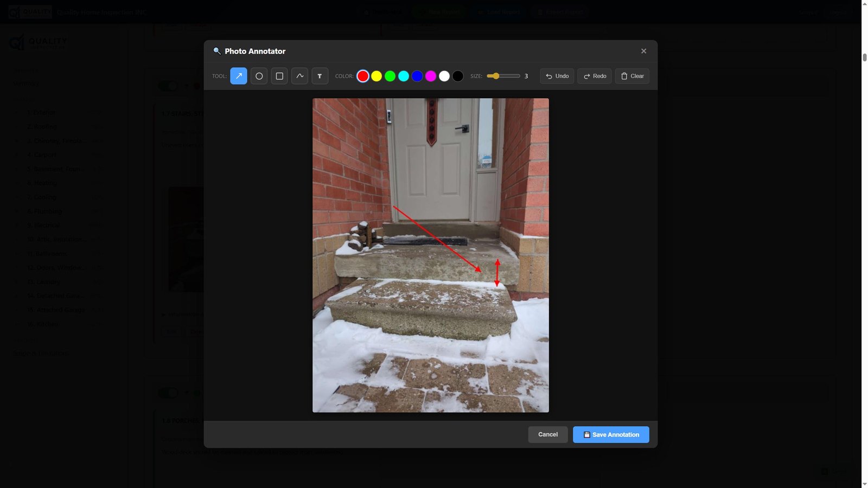Viewport: 868px width, 488px height.
Task: Select the circle annotation tool
Action: [x=259, y=76]
